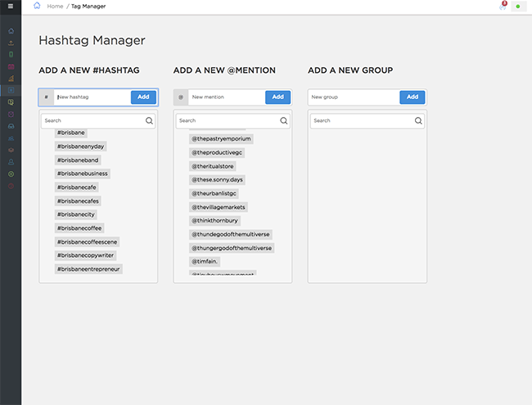Click the @ prefix on mention input
The height and width of the screenshot is (405, 532).
[x=181, y=97]
